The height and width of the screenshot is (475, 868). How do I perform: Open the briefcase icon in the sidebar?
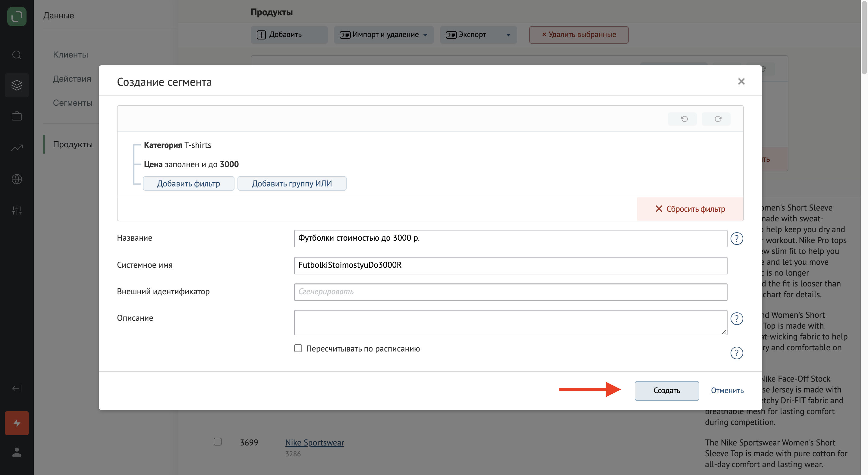(17, 116)
